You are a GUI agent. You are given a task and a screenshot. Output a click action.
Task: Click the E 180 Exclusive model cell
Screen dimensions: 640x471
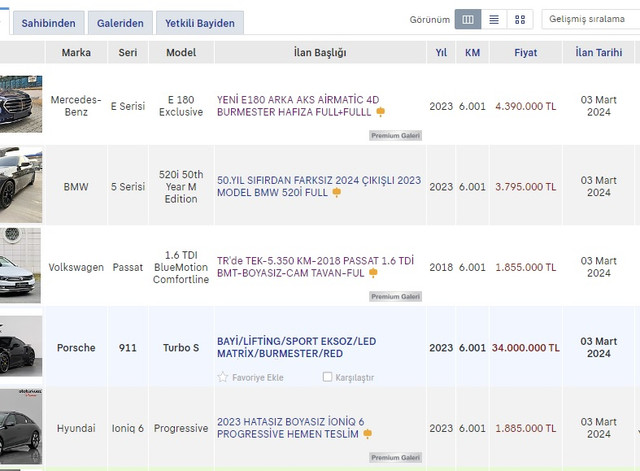pyautogui.click(x=181, y=106)
